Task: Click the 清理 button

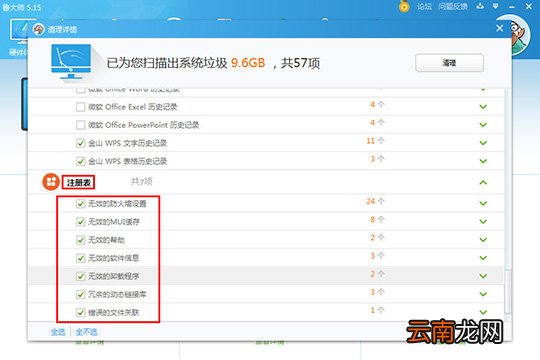Action: [449, 63]
